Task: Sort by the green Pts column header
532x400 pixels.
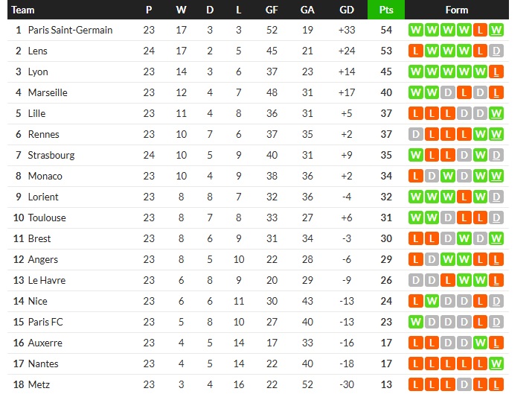Action: (x=385, y=10)
